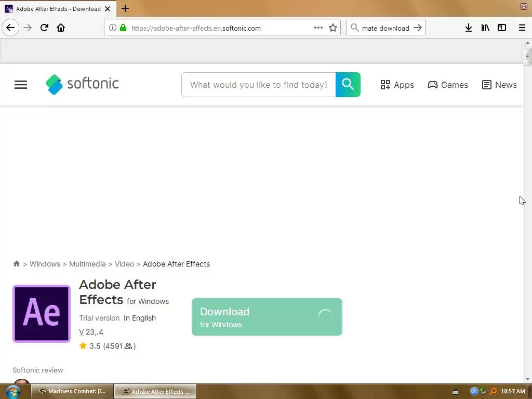Click the Download for Windows button
Viewport: 532px width, 399px height.
tap(267, 317)
